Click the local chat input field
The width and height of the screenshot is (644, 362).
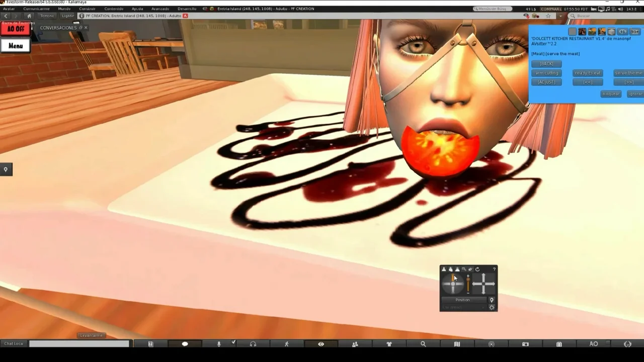click(79, 344)
